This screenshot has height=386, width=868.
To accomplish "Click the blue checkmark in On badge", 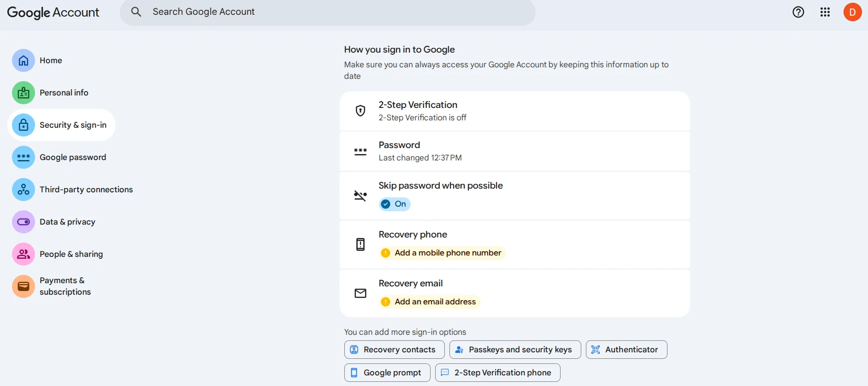I will click(386, 204).
